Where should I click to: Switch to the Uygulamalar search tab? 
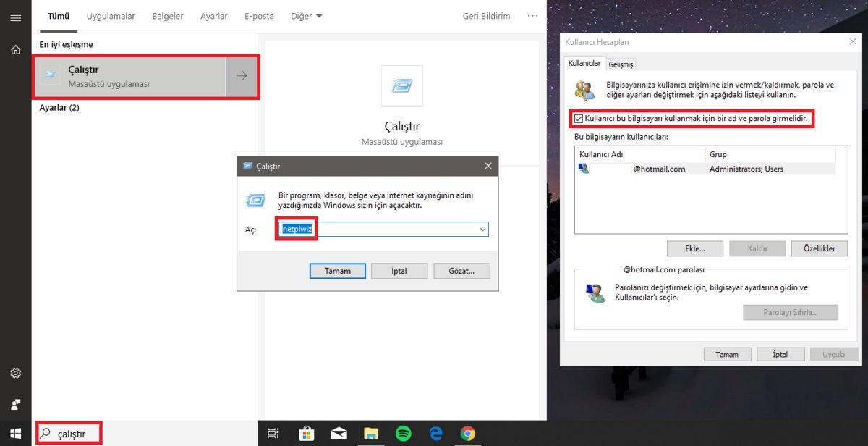pyautogui.click(x=110, y=15)
